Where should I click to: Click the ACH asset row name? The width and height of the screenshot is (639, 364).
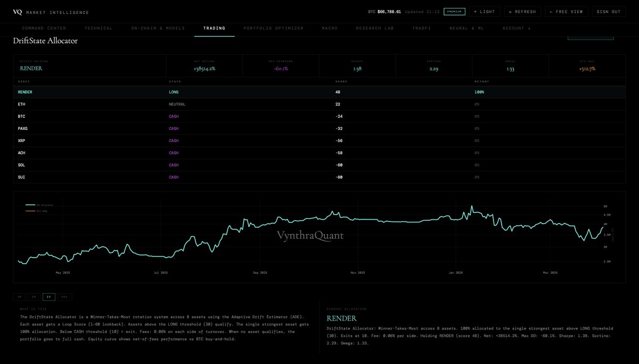tap(21, 153)
